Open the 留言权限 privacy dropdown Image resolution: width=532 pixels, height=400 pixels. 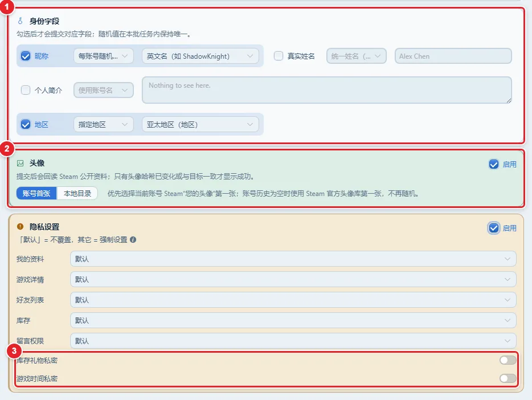[x=293, y=341]
